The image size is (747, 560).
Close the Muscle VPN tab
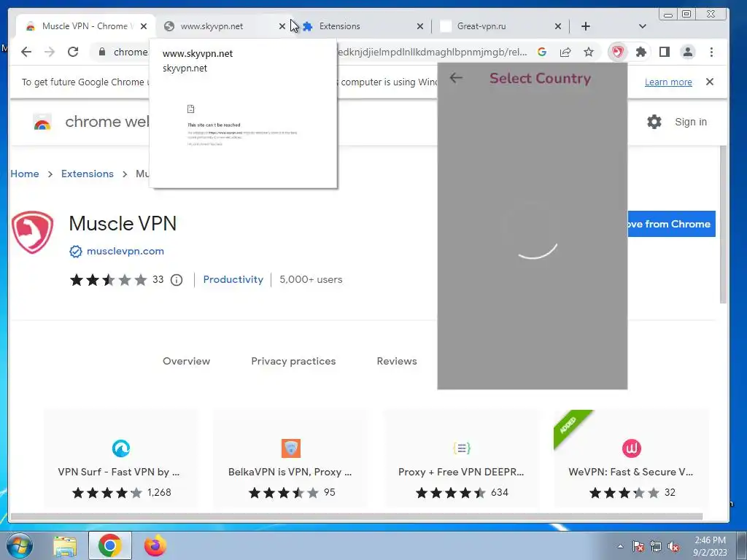point(144,26)
